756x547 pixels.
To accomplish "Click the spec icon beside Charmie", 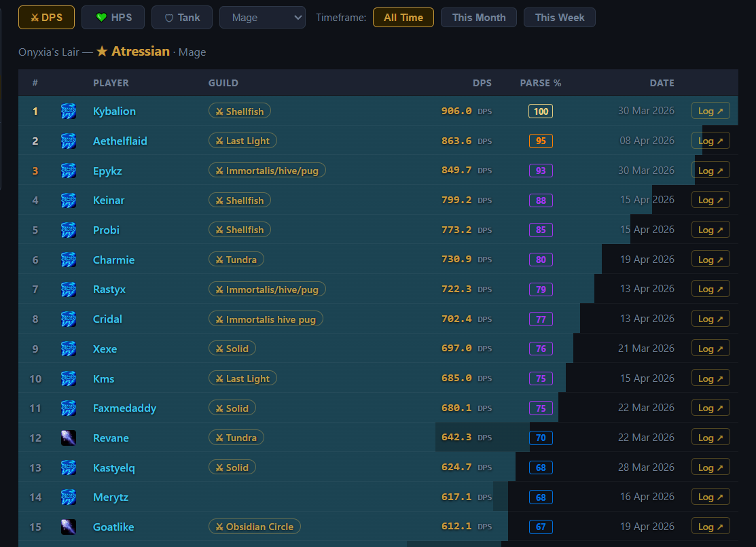I will pyautogui.click(x=69, y=260).
